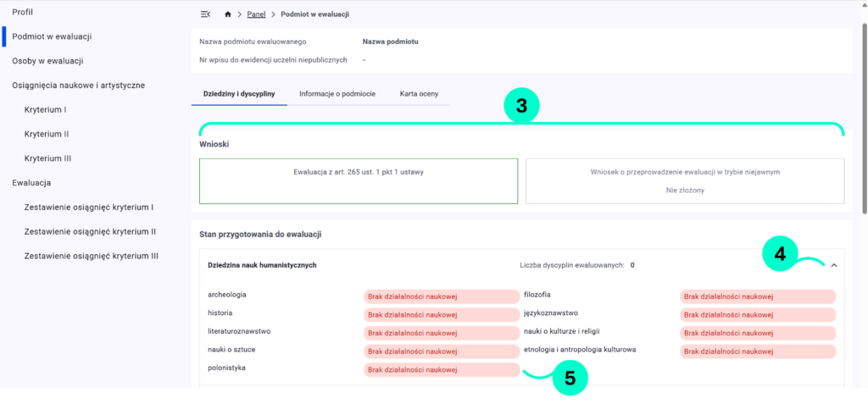Viewport: 868px width, 404px height.
Task: Open Profil in the sidebar
Action: [x=23, y=12]
